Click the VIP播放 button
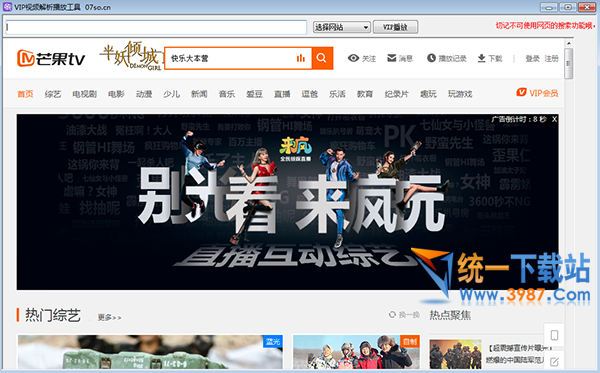The width and height of the screenshot is (600, 373). pyautogui.click(x=395, y=27)
